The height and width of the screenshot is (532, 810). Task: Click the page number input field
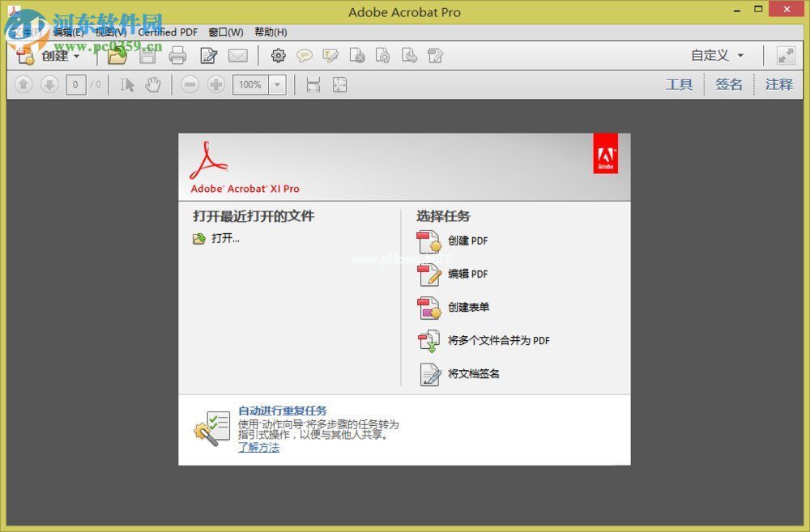(75, 84)
